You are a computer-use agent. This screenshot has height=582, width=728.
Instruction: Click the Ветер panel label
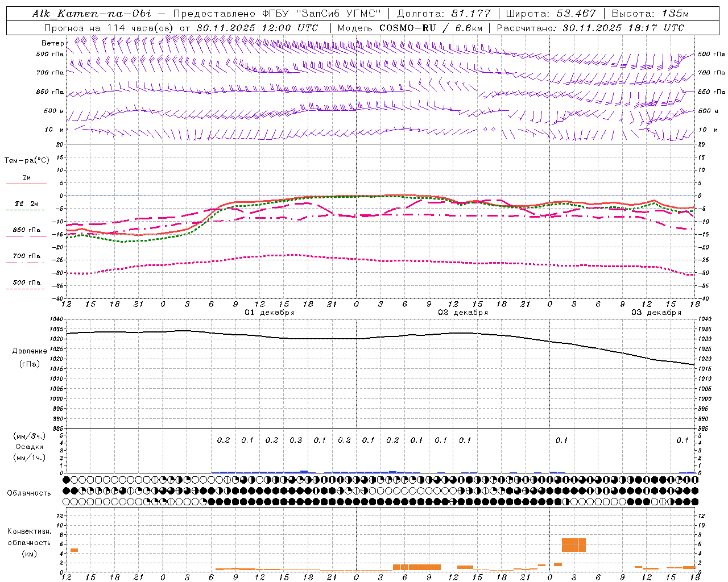click(52, 43)
